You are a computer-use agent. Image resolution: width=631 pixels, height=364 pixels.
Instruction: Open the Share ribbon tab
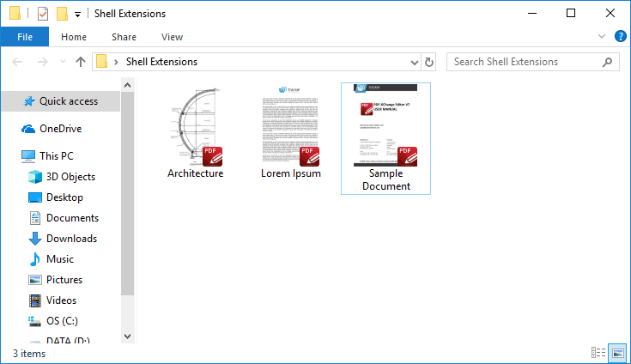124,37
